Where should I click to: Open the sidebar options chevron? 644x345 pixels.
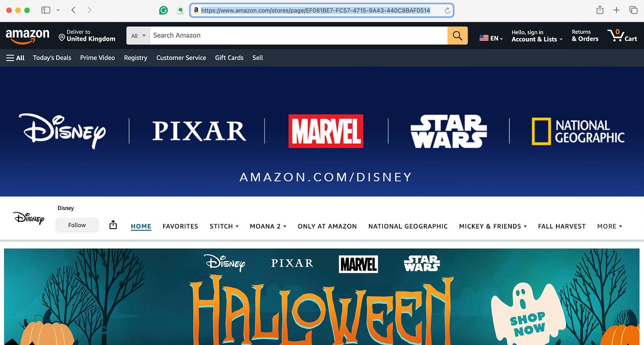point(58,10)
